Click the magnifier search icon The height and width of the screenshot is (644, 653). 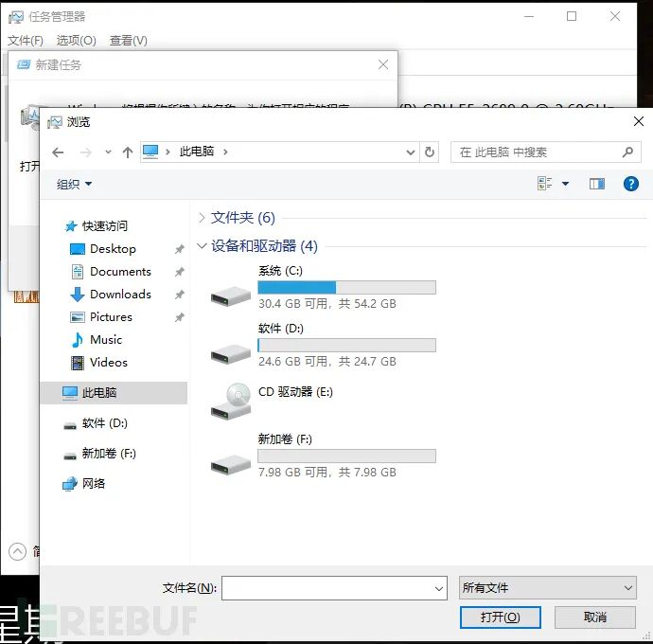[x=627, y=152]
